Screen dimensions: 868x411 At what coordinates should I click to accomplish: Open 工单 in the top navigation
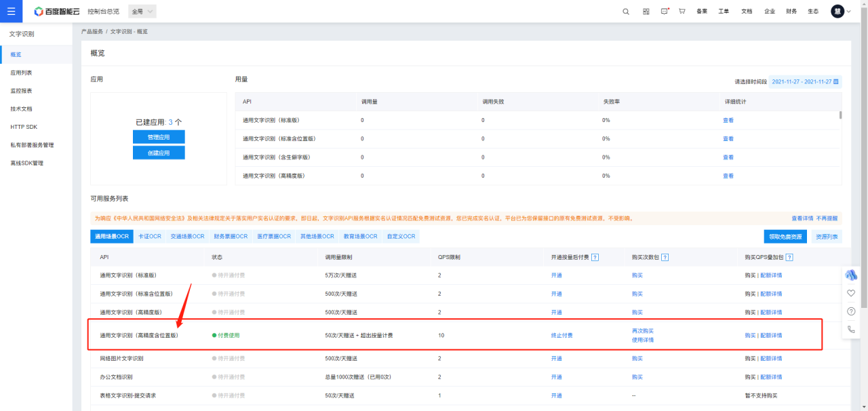point(724,12)
